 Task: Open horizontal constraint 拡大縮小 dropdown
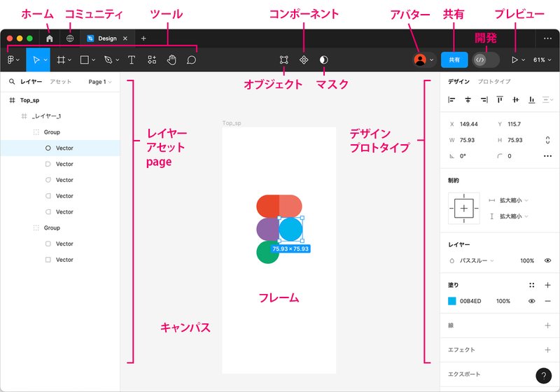point(514,200)
